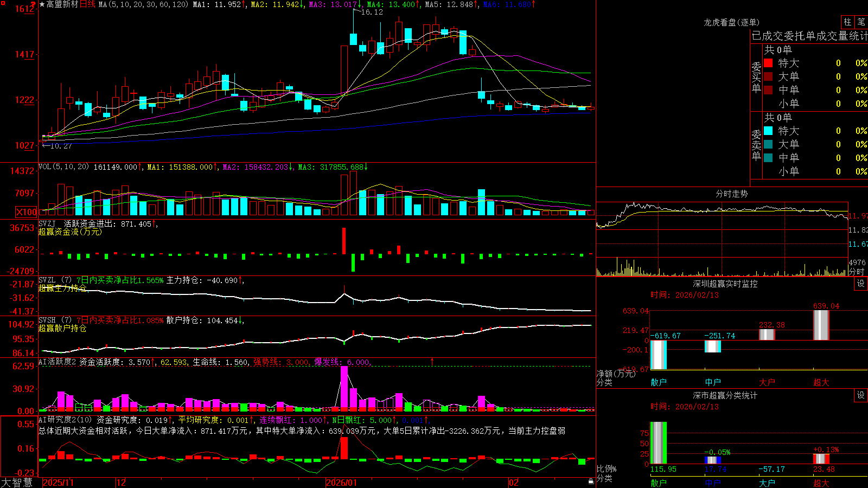868x488 pixels.
Task: Click the red arrow marker in AI活跃度2 panel
Action: [432, 361]
